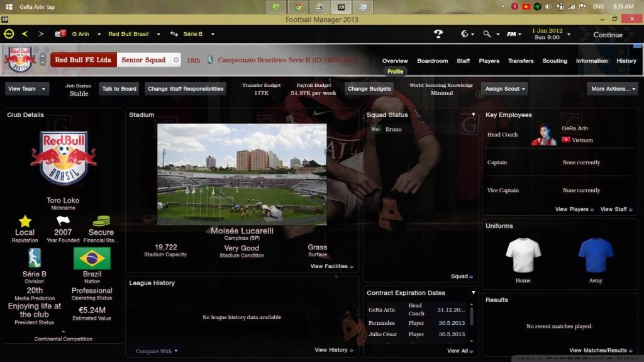Switch to the Staff tab
The height and width of the screenshot is (362, 644).
(x=463, y=61)
